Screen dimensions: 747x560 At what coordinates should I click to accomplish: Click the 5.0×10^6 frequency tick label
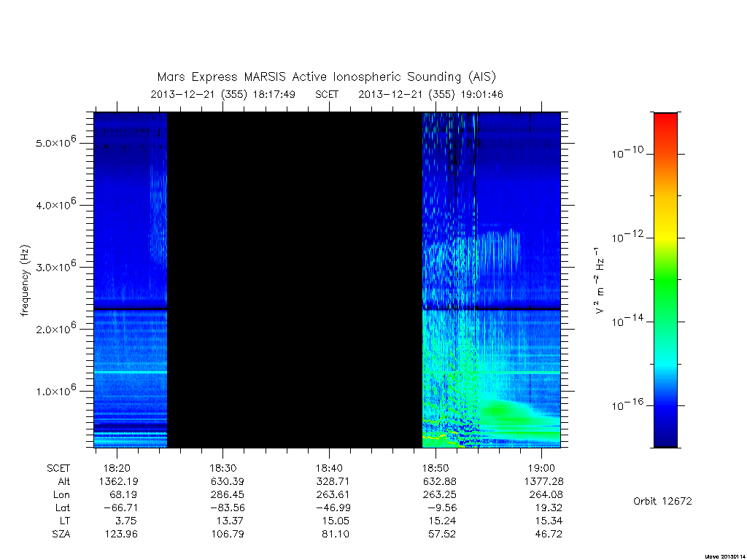point(55,142)
